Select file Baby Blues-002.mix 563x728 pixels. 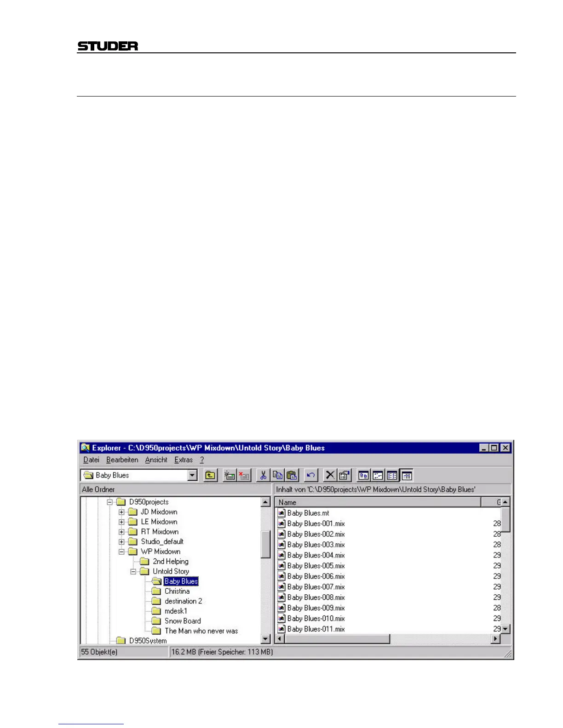[x=316, y=534]
